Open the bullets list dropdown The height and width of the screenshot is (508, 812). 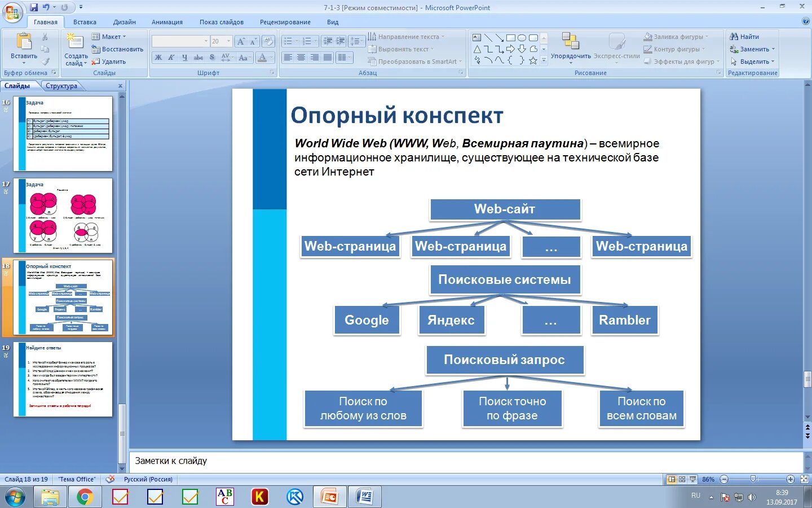[x=296, y=41]
